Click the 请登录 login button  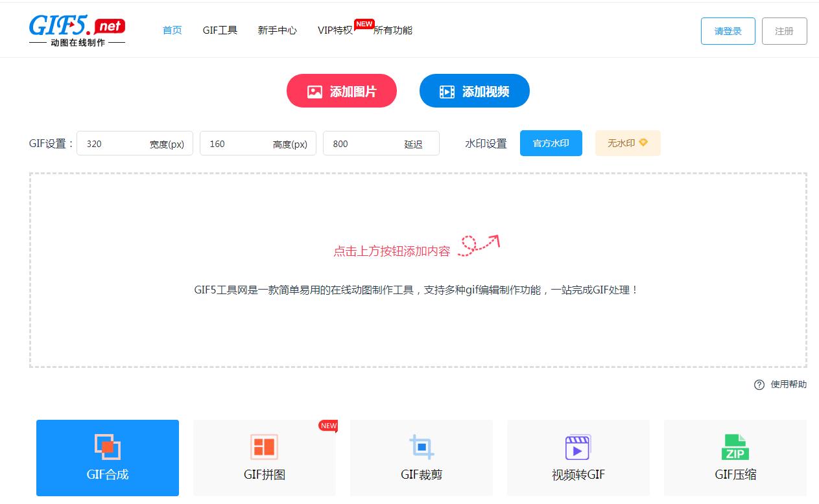[728, 30]
